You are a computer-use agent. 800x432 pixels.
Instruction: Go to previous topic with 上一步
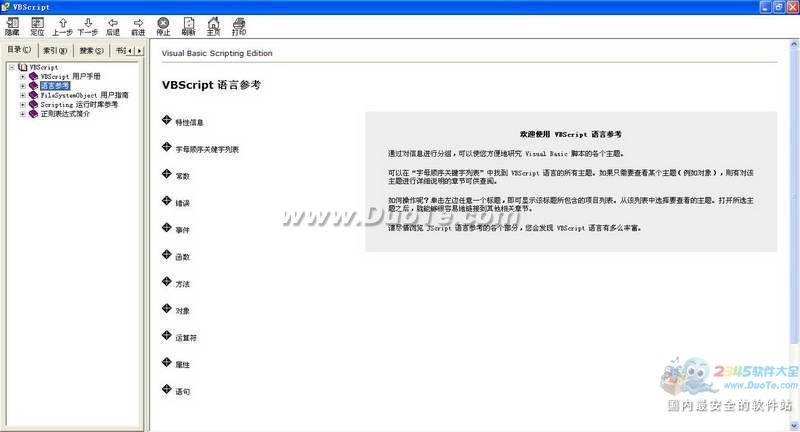62,26
